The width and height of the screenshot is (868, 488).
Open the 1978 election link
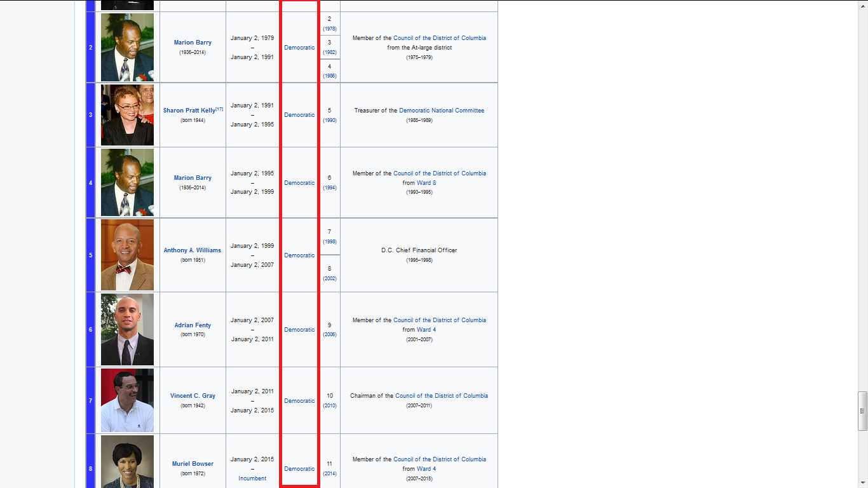(330, 29)
